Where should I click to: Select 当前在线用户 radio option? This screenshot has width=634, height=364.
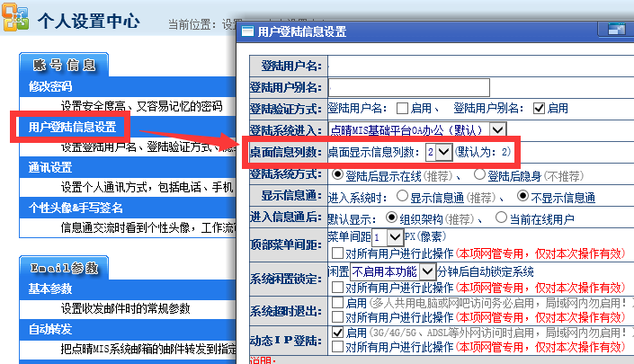point(501,218)
